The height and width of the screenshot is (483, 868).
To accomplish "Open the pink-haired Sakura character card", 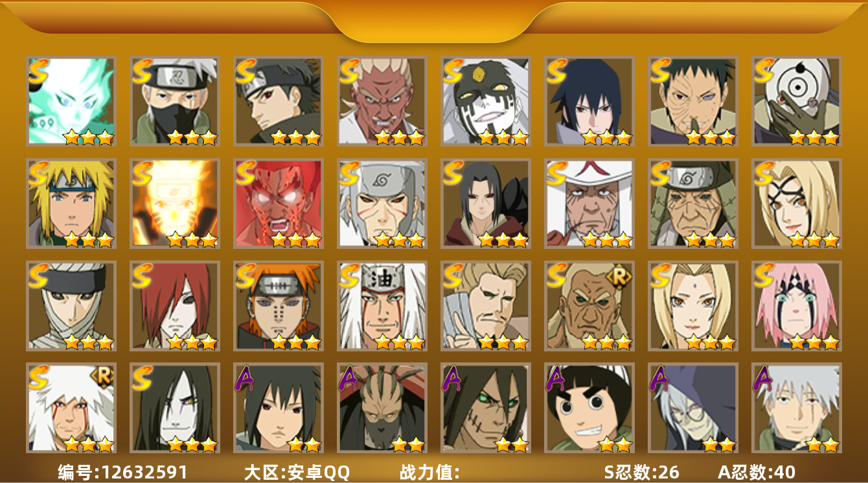I will click(796, 305).
